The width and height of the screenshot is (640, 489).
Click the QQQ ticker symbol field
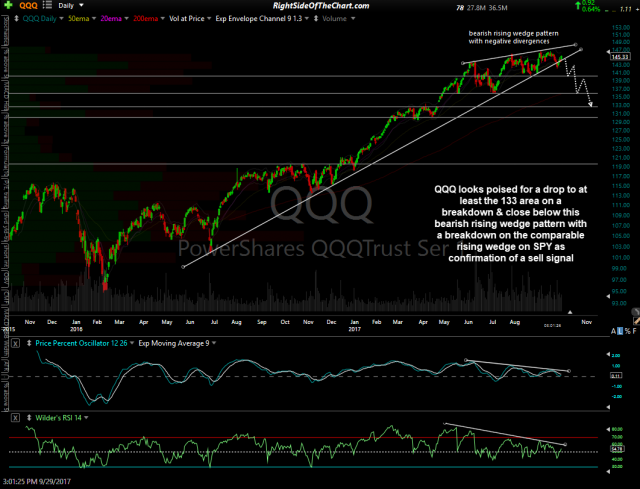[29, 5]
